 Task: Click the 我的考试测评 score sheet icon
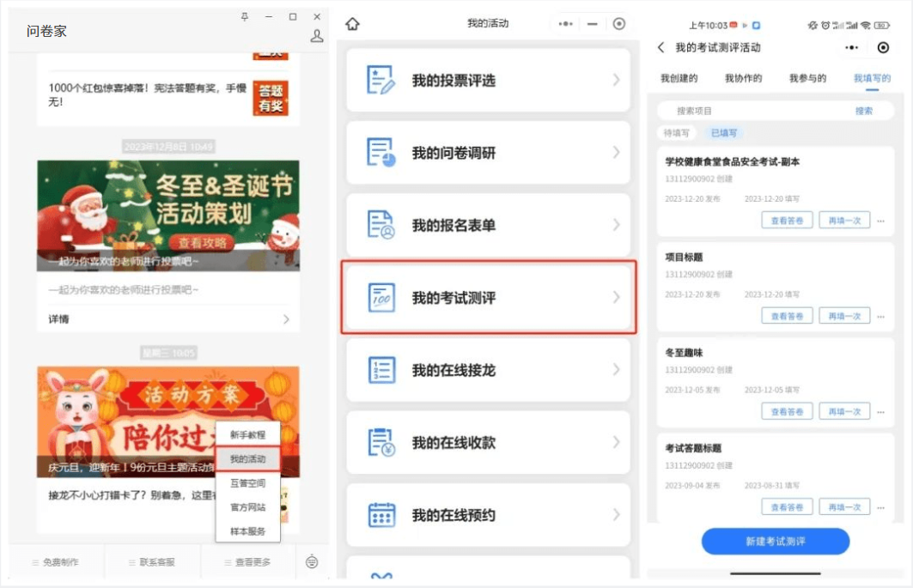380,297
